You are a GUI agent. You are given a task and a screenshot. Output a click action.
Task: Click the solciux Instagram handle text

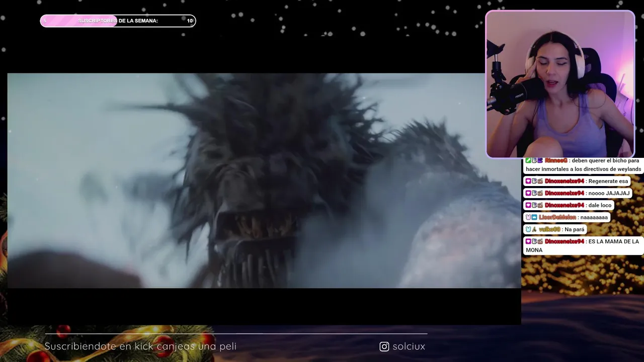coord(409,346)
